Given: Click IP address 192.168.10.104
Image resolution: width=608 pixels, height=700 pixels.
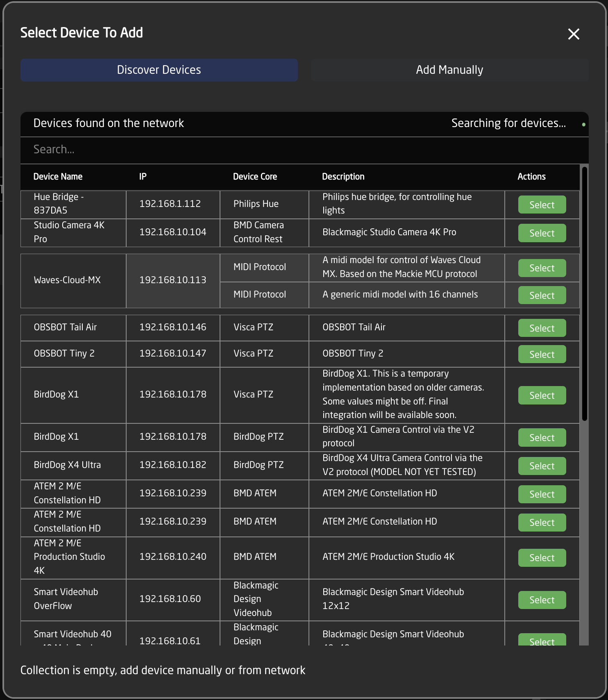Looking at the screenshot, I should [x=173, y=232].
